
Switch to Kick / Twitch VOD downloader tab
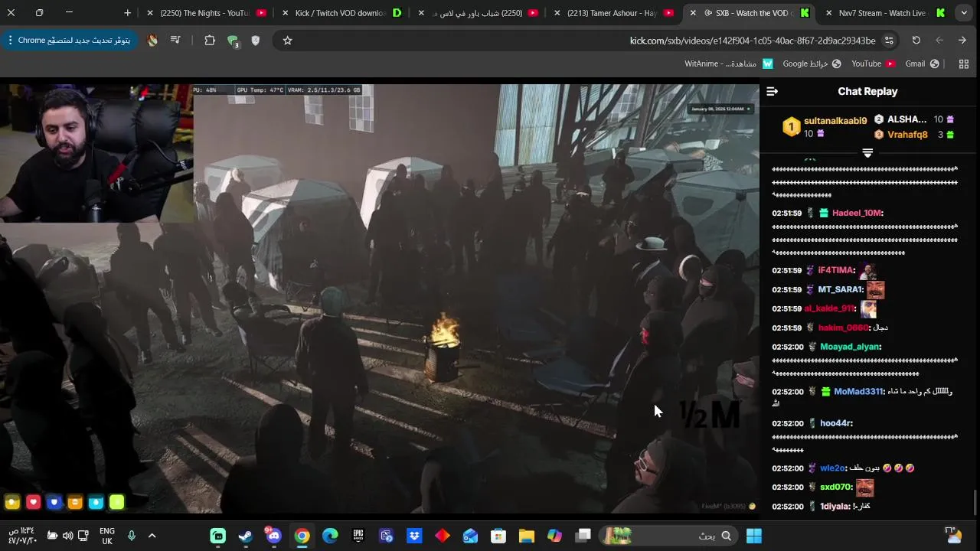point(342,13)
